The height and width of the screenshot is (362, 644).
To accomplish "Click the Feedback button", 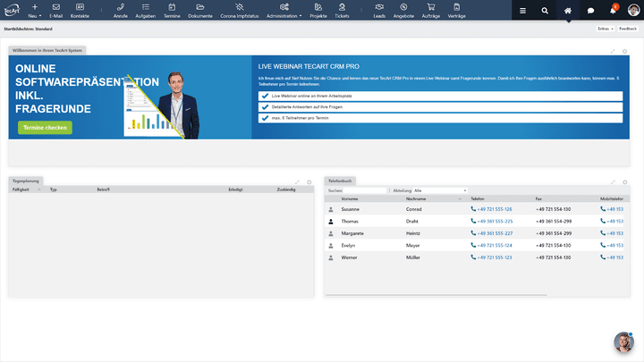I will coord(628,29).
